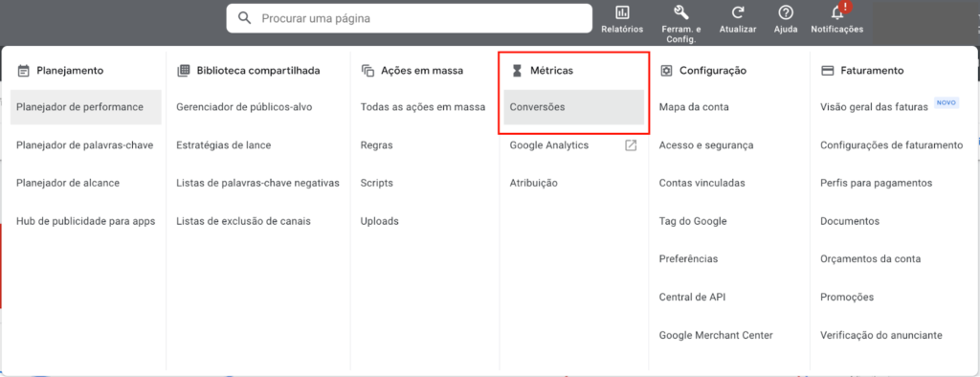
Task: Open Listas de palavras-chave negativas
Action: [257, 183]
